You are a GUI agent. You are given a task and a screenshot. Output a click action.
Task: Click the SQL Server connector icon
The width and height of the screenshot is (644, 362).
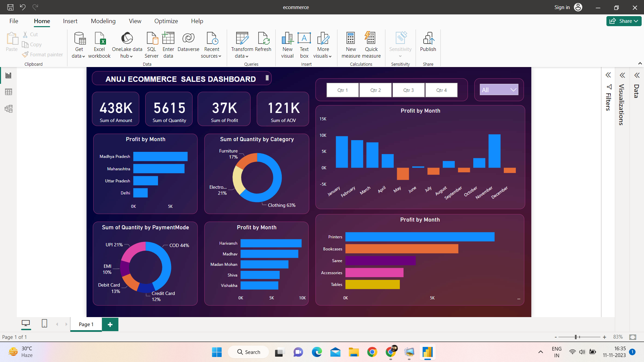coord(151,44)
